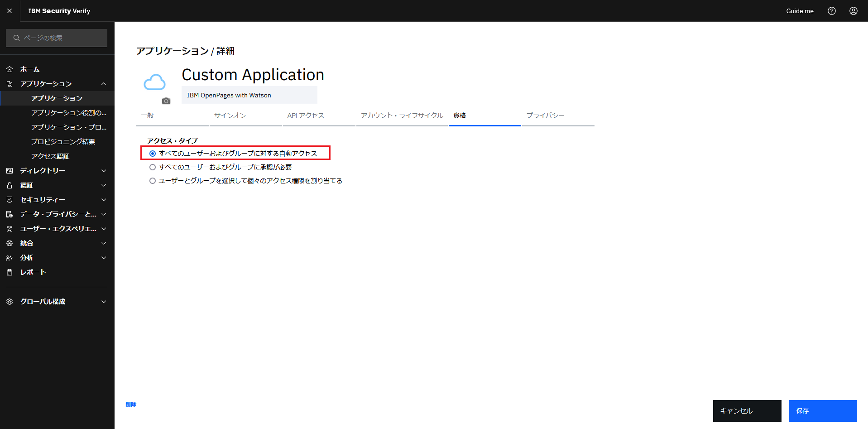Click the ホーム house icon
Viewport: 868px width, 429px height.
click(10, 69)
